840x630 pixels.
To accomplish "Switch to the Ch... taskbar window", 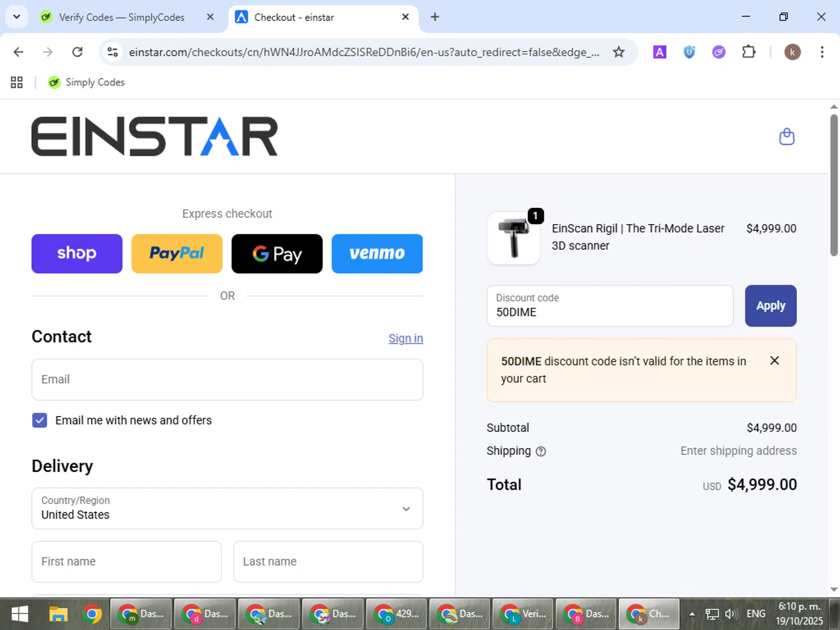I will tap(649, 614).
